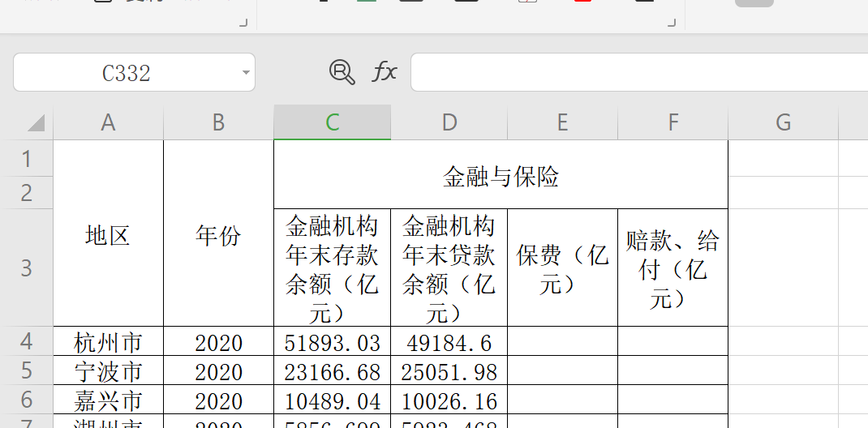The image size is (868, 428).
Task: Click the 赔款、给付（亿元） header cell
Action: (x=672, y=267)
